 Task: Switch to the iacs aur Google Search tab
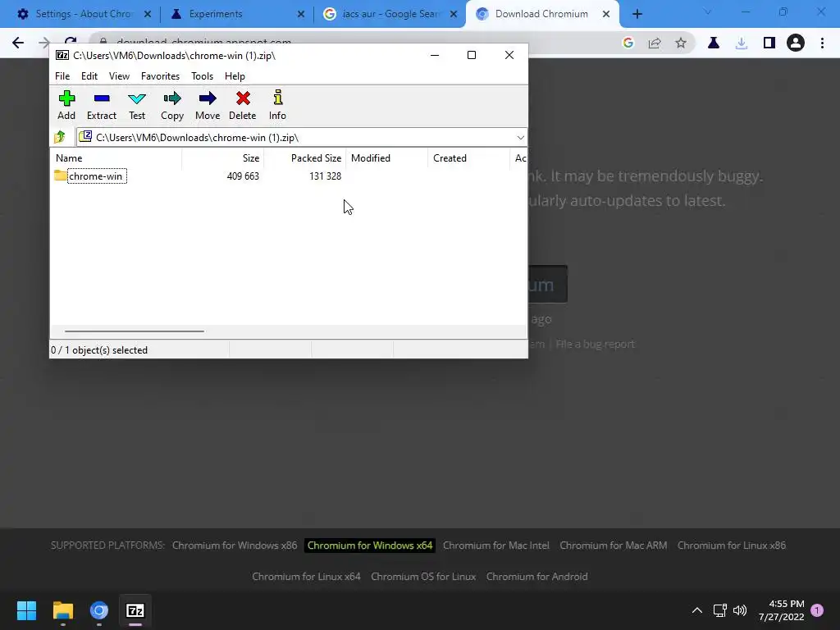pyautogui.click(x=389, y=14)
